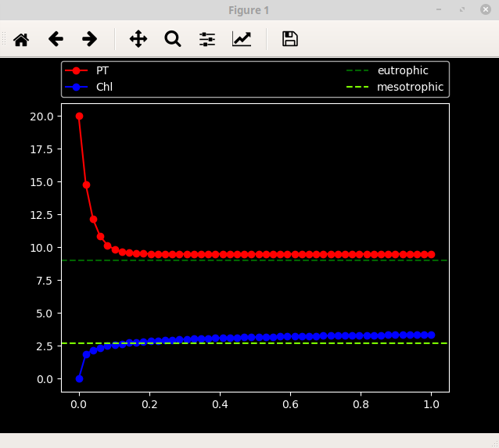Click the last red PT data point
The width and height of the screenshot is (499, 448).
(x=431, y=254)
